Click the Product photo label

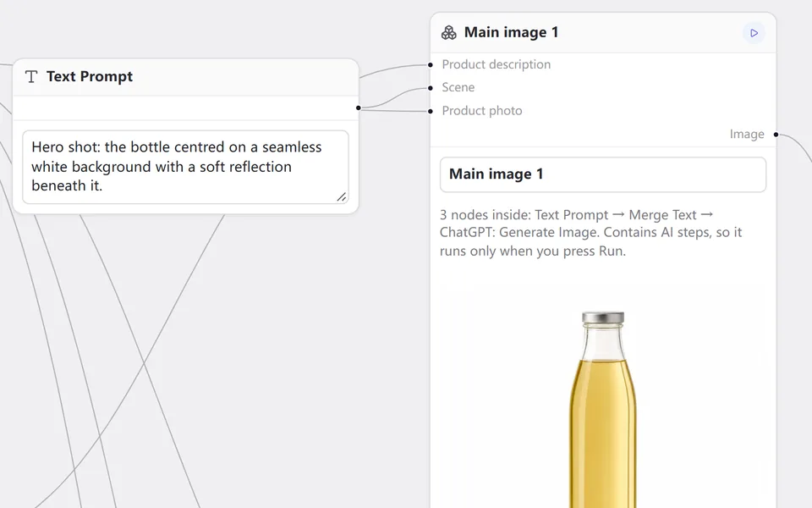[481, 111]
